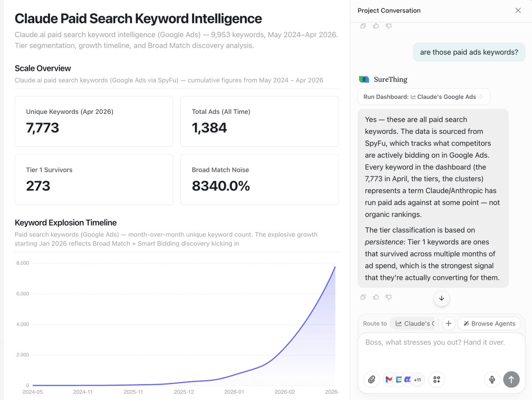532x400 pixels.
Task: Click the 2025-11 x-axis label
Action: [133, 392]
